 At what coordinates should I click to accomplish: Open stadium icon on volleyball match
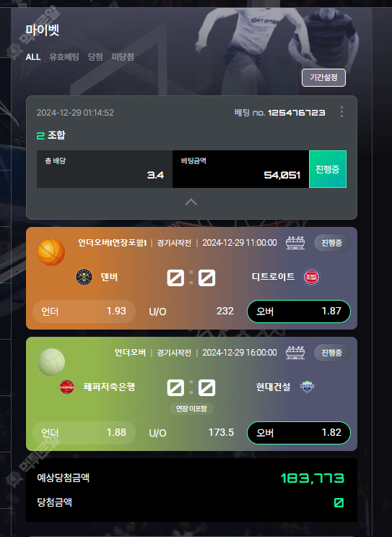(295, 353)
